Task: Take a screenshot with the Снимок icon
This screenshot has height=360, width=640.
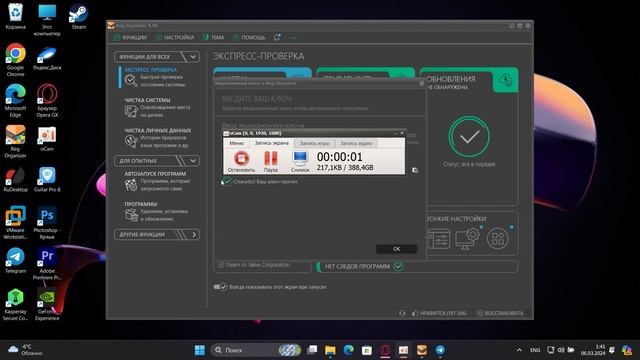Action: click(300, 161)
